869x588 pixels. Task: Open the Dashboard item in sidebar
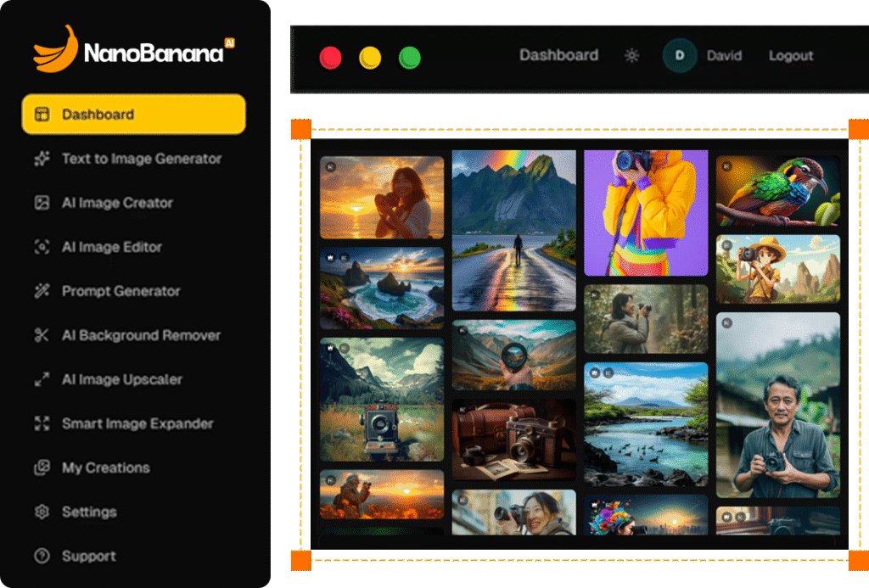pos(133,115)
